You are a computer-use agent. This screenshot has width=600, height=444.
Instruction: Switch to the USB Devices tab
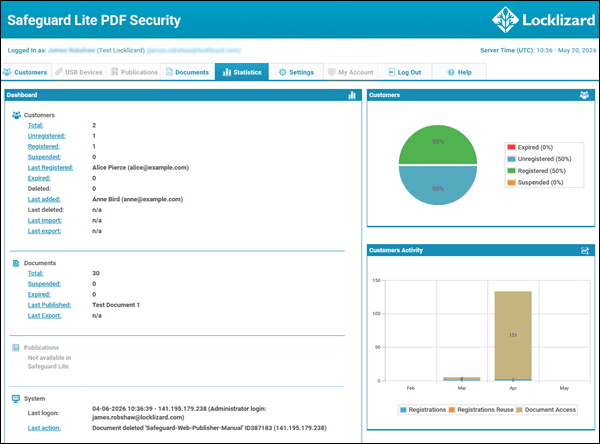tap(78, 72)
